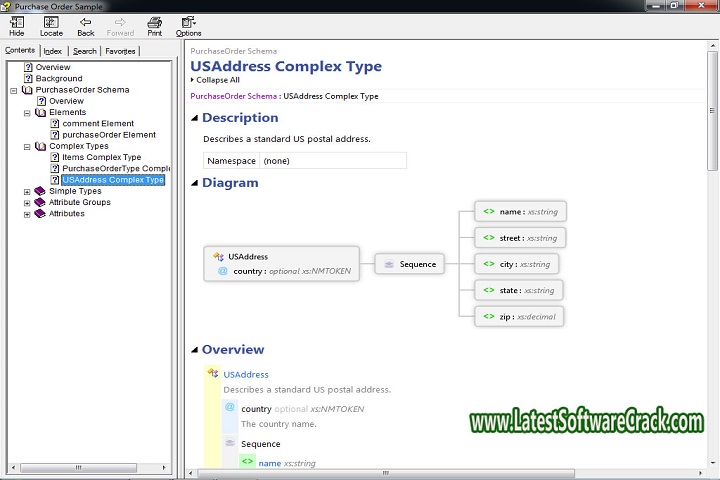Image resolution: width=720 pixels, height=480 pixels.
Task: Print the current help topic
Action: 154,22
